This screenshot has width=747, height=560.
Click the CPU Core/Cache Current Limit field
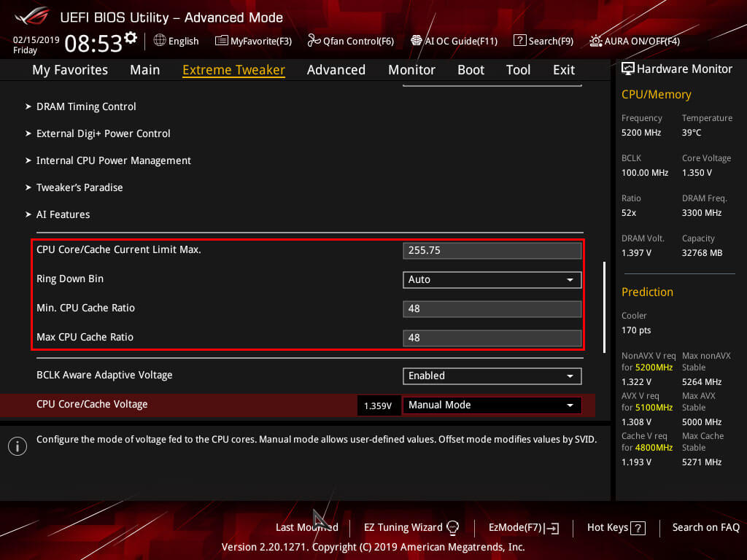[492, 251]
